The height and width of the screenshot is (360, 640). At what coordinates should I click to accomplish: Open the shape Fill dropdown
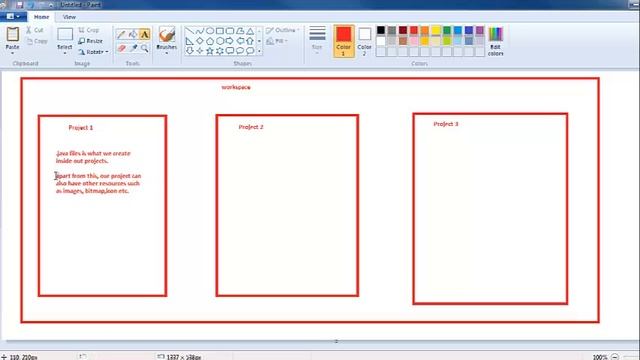tap(277, 41)
